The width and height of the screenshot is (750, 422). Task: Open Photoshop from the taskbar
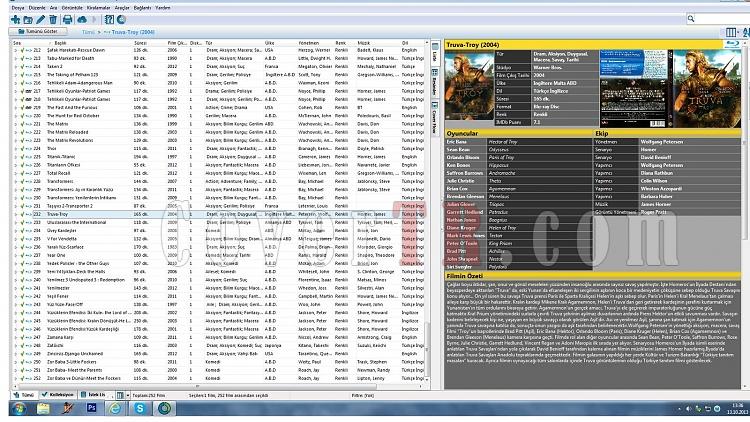pos(91,408)
